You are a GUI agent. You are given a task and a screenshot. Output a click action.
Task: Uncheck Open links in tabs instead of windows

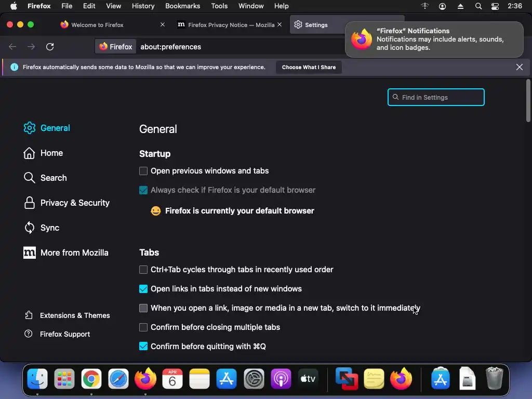(x=143, y=289)
